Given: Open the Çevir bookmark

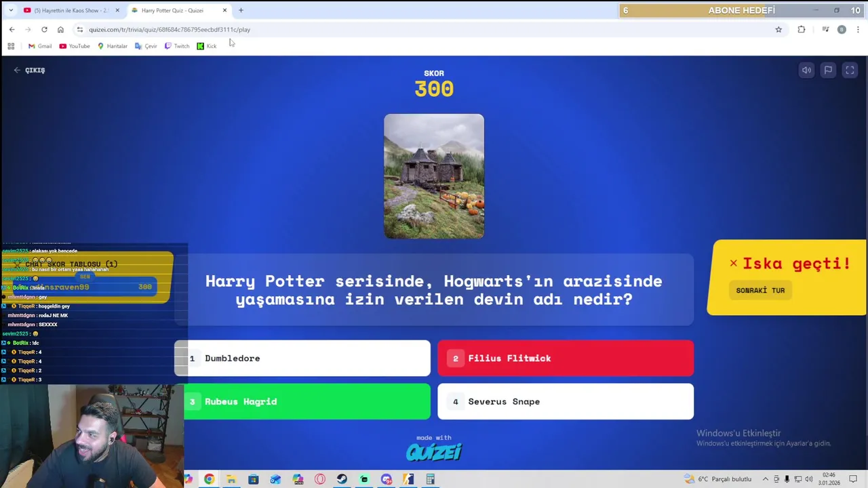Looking at the screenshot, I should click(x=146, y=46).
